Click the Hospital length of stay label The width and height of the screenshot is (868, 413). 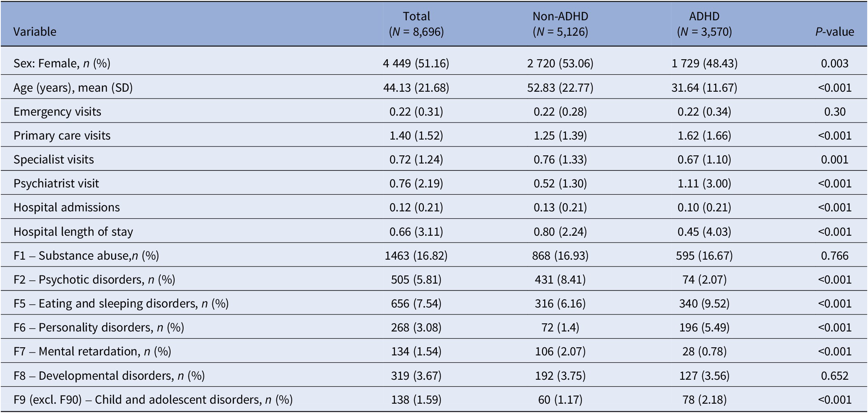(x=73, y=232)
